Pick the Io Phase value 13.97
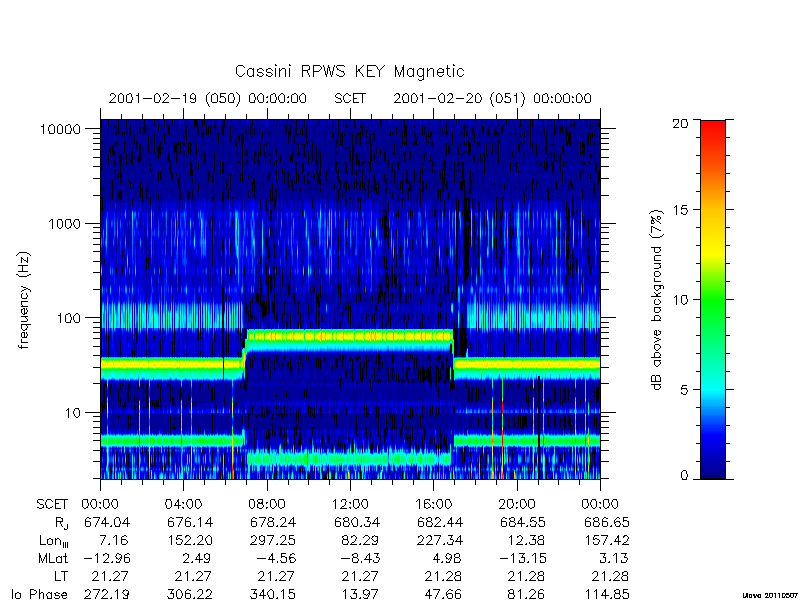The image size is (800, 600). point(361,594)
